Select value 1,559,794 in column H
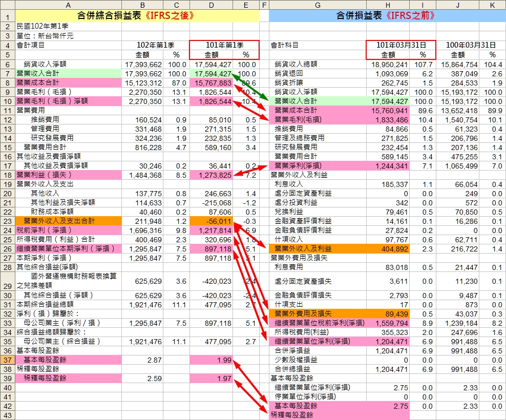The height and width of the screenshot is (420, 506). pos(388,323)
